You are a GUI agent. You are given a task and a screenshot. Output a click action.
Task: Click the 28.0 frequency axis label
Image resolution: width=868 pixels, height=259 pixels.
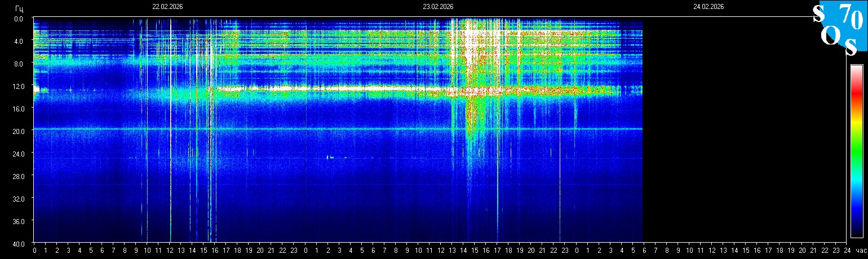[17, 176]
